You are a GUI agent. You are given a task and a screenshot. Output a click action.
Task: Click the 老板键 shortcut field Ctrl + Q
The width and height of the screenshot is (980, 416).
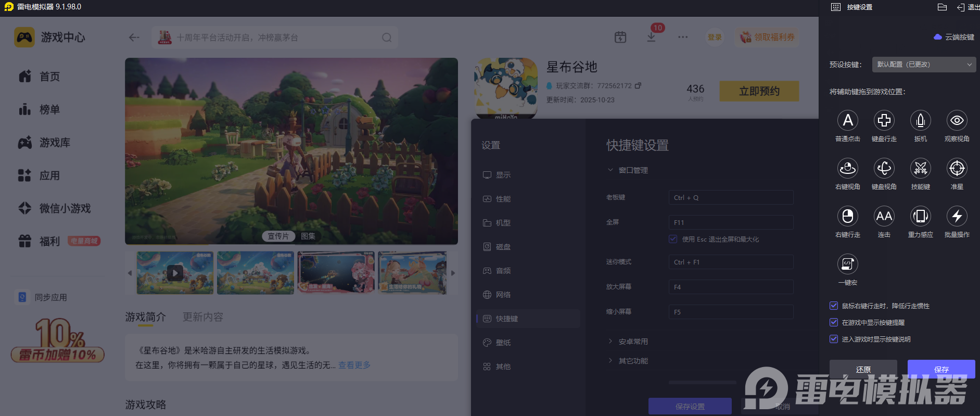(x=731, y=197)
